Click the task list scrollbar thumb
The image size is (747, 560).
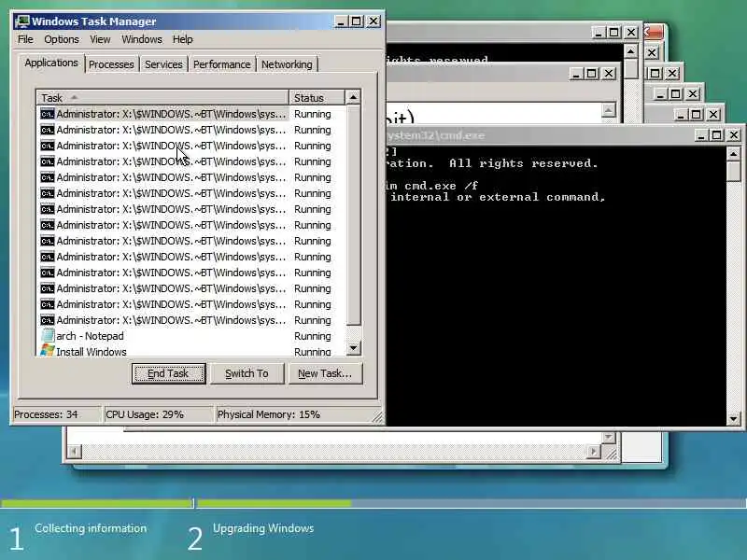(x=353, y=216)
